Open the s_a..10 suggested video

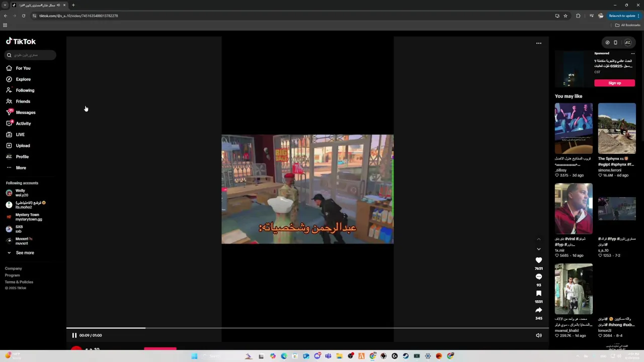[617, 209]
